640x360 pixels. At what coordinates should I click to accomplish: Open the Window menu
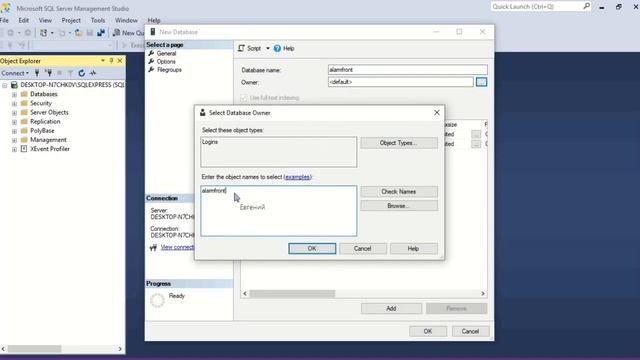click(x=126, y=20)
